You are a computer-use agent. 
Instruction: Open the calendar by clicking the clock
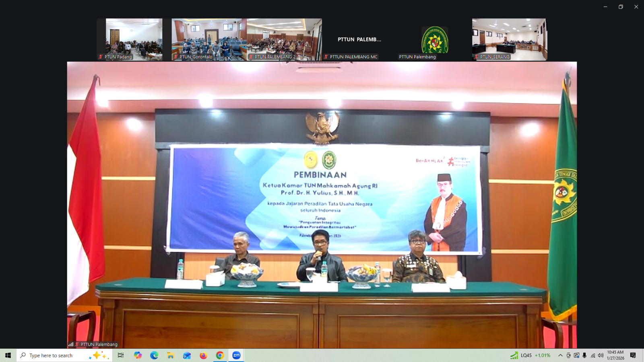(615, 355)
